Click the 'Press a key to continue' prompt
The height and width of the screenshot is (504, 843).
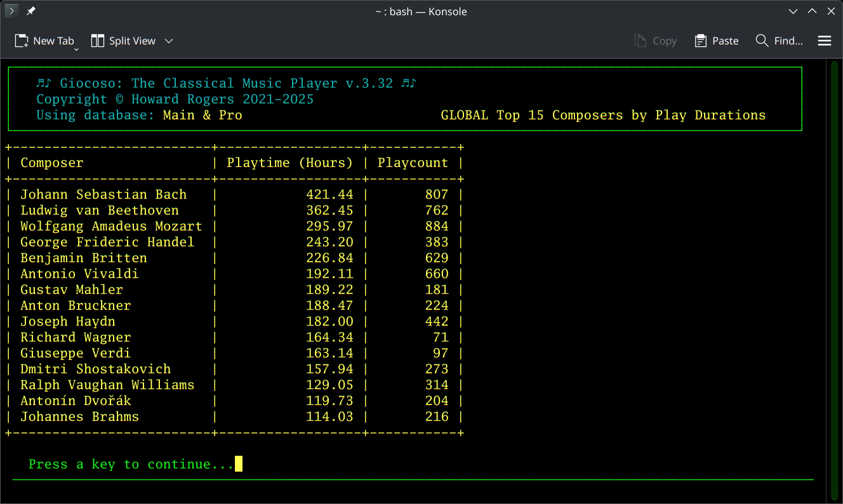pyautogui.click(x=131, y=464)
